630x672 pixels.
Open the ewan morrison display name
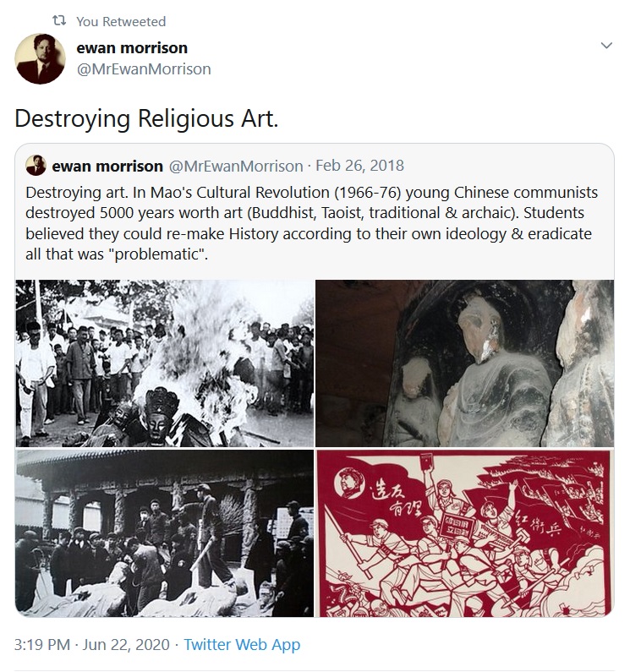tap(132, 47)
